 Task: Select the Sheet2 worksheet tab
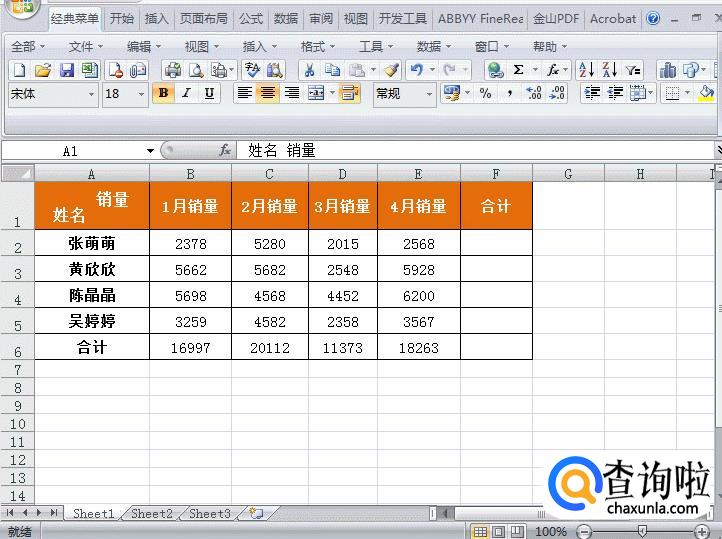coord(151,513)
